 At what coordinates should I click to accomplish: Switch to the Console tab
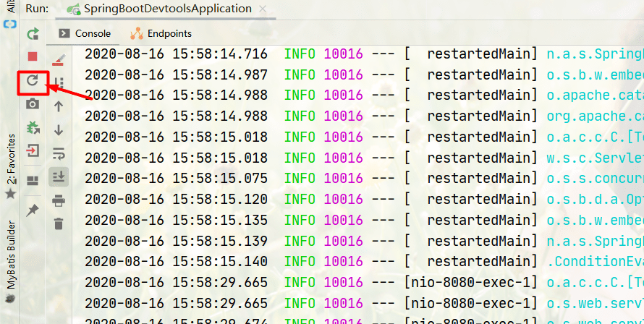85,34
